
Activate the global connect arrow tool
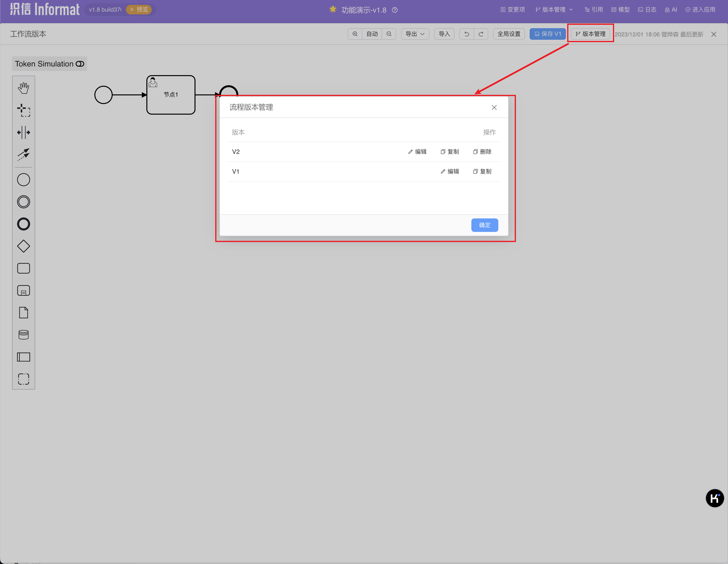pyautogui.click(x=23, y=154)
